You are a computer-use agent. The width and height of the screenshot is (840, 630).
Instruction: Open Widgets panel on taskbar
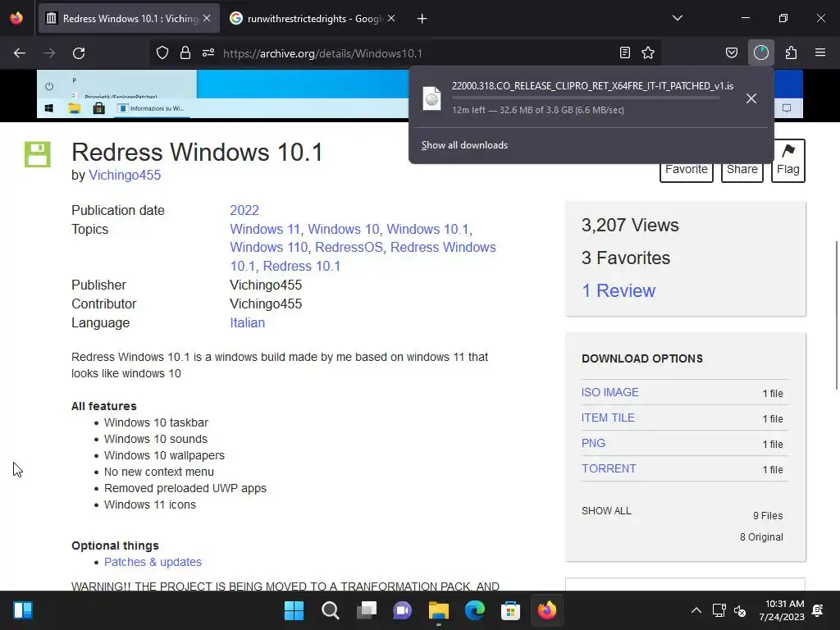(23, 610)
